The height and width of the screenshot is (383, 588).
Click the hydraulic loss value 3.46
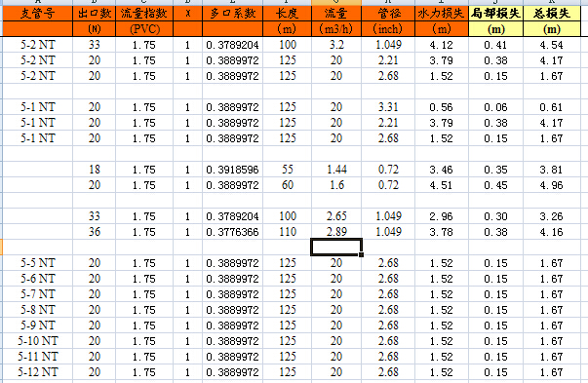pos(442,170)
